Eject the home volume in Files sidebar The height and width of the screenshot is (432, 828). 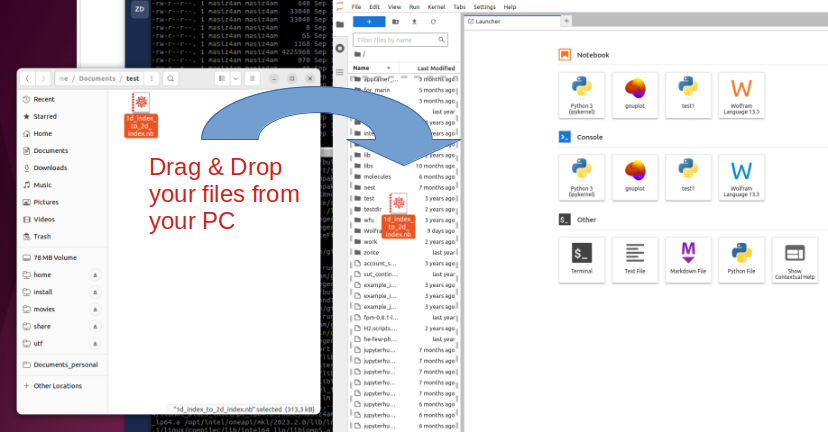coord(95,275)
